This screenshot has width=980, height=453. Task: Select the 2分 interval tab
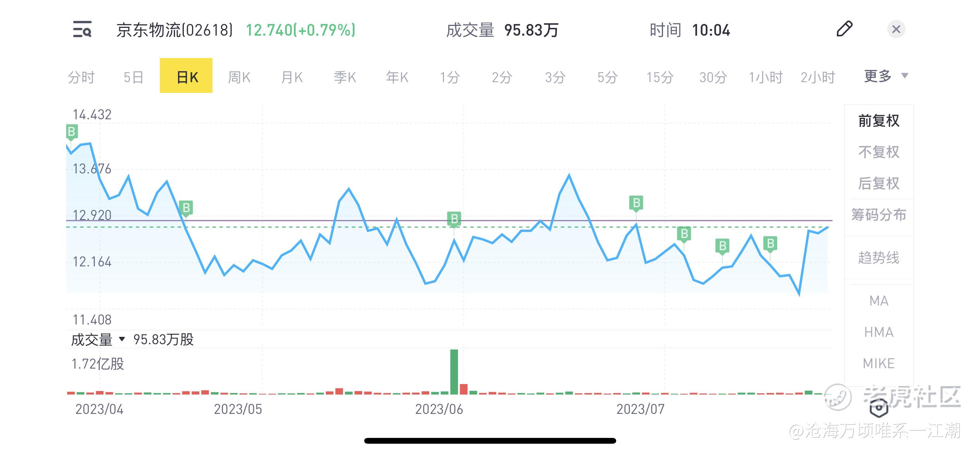point(502,77)
